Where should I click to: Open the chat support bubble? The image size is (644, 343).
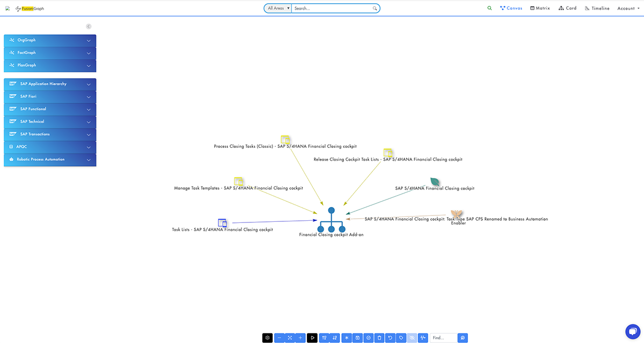coord(634,331)
